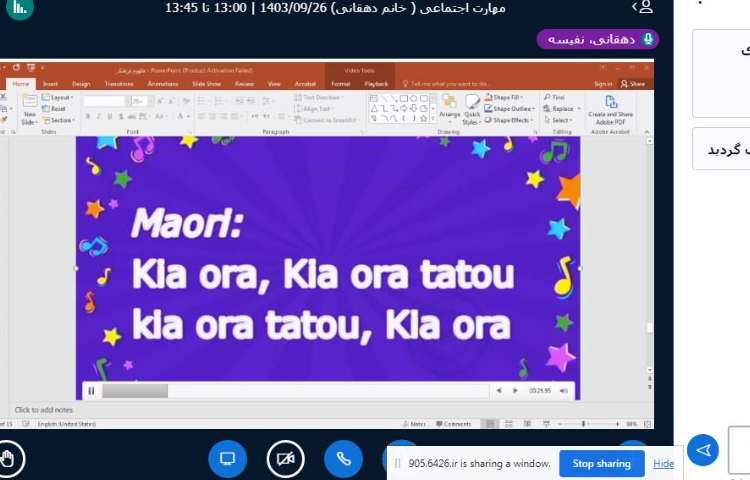Open Quick Styles gallery
This screenshot has width=750, height=480.
coord(472,110)
